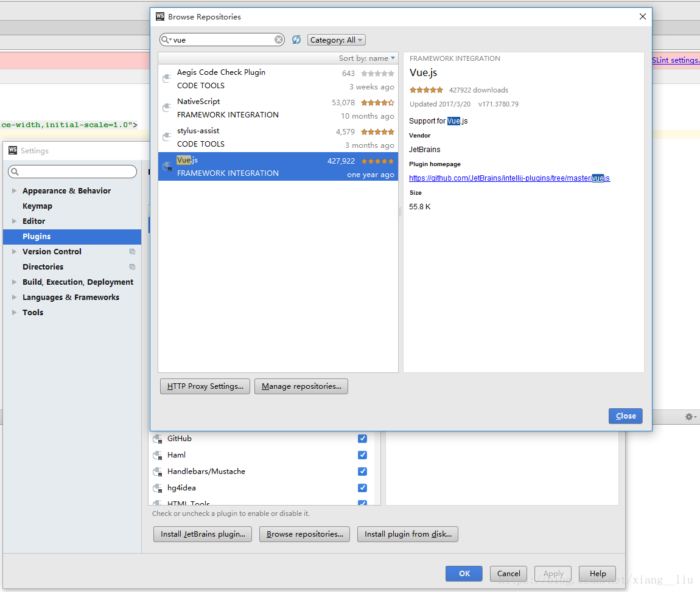Image resolution: width=700 pixels, height=592 pixels.
Task: Select Plugins in Settings sidebar
Action: [37, 237]
